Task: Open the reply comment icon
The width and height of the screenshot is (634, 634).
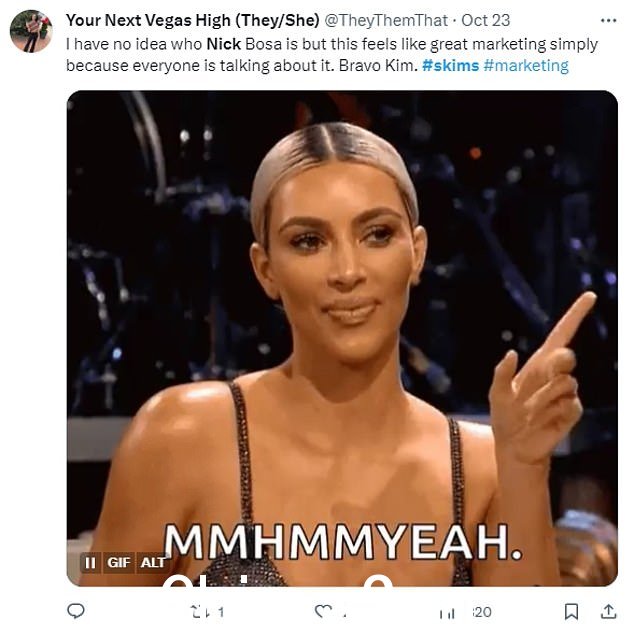Action: tap(76, 611)
